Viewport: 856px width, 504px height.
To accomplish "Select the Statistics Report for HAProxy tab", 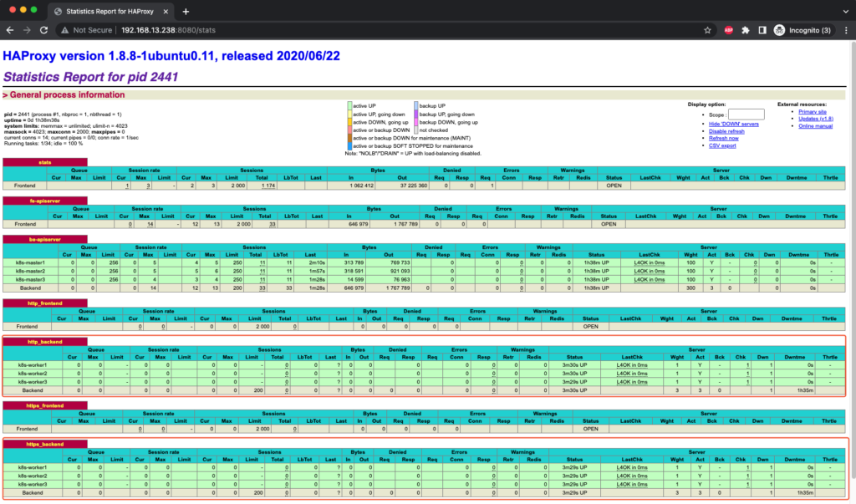I will pyautogui.click(x=111, y=11).
